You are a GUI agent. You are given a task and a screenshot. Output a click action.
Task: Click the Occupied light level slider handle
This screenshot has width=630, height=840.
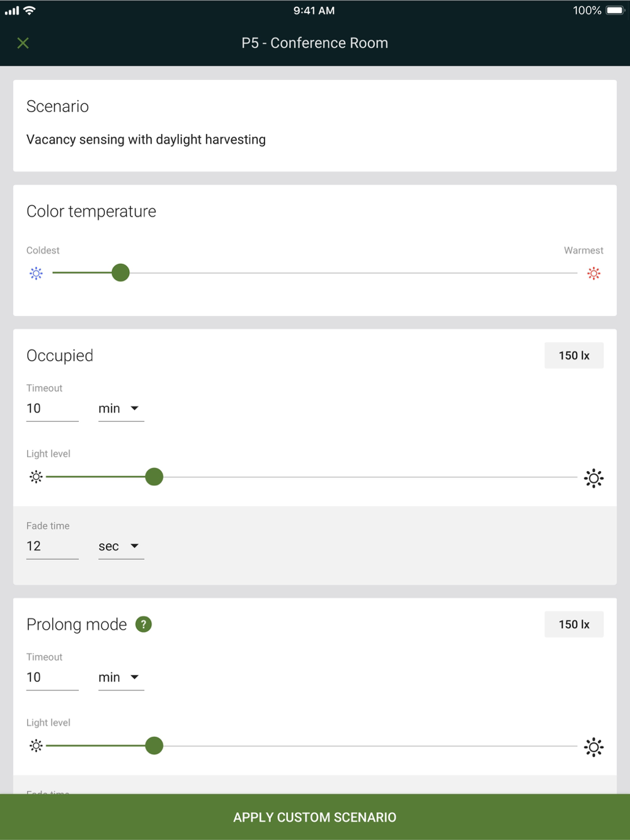154,477
